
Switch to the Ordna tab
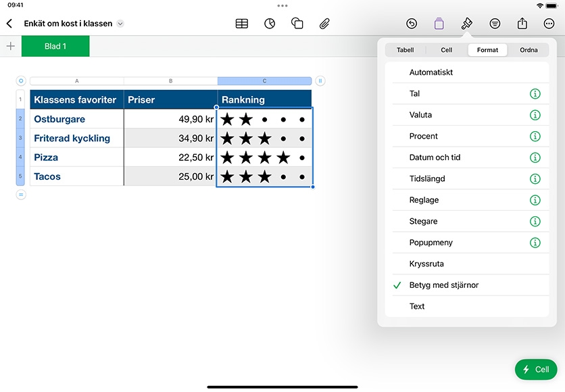[x=529, y=50]
